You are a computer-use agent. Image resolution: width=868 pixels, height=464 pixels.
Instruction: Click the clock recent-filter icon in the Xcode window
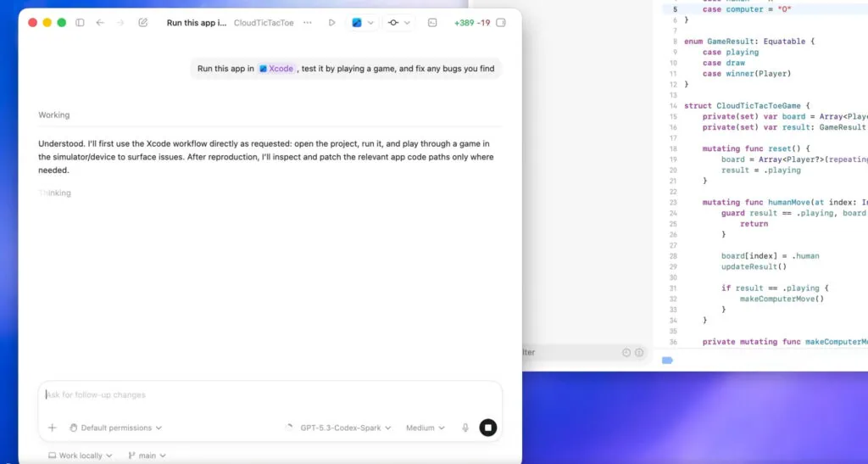tap(626, 352)
